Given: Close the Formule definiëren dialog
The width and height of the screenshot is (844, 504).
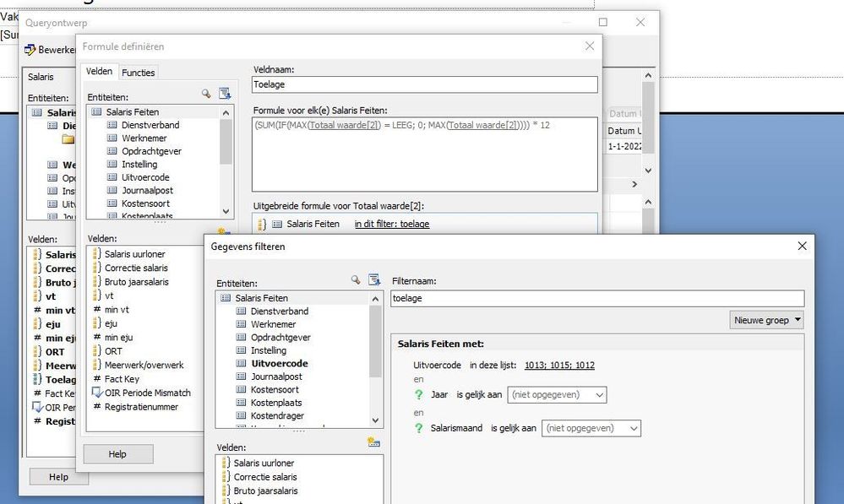Looking at the screenshot, I should coord(590,46).
